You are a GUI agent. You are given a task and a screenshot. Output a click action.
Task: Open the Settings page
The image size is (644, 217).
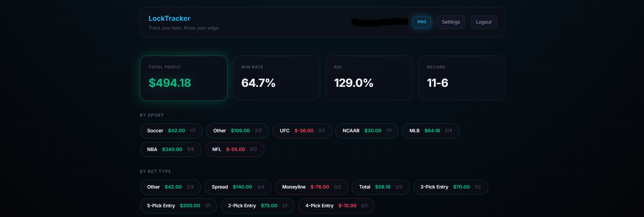[451, 22]
